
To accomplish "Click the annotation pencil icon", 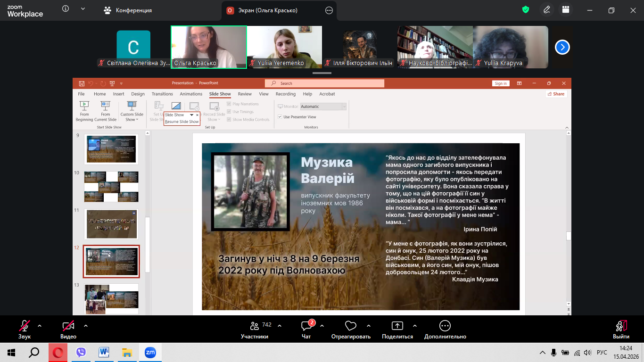I will (x=547, y=10).
